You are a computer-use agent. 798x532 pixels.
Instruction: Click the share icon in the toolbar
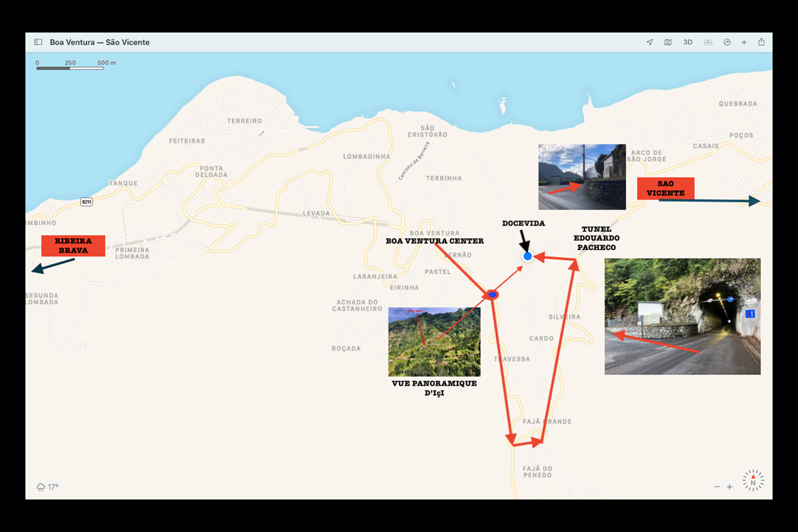pos(761,42)
